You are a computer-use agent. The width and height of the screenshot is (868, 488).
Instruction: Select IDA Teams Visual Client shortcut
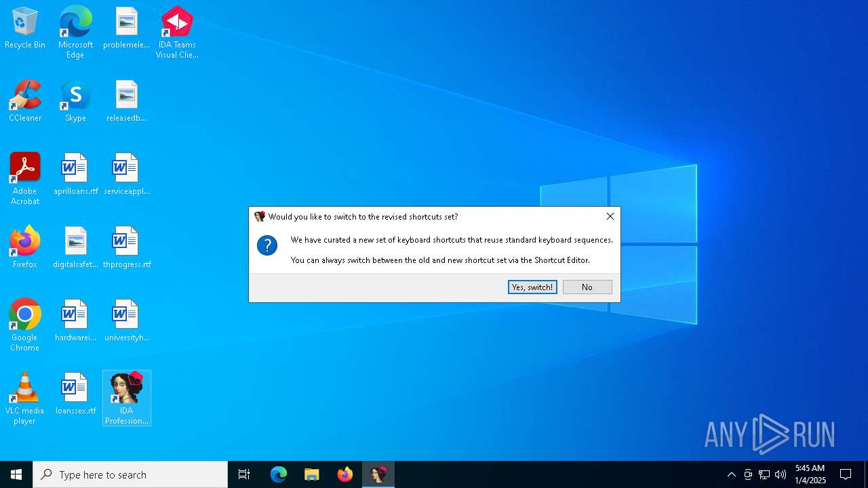pos(177,33)
